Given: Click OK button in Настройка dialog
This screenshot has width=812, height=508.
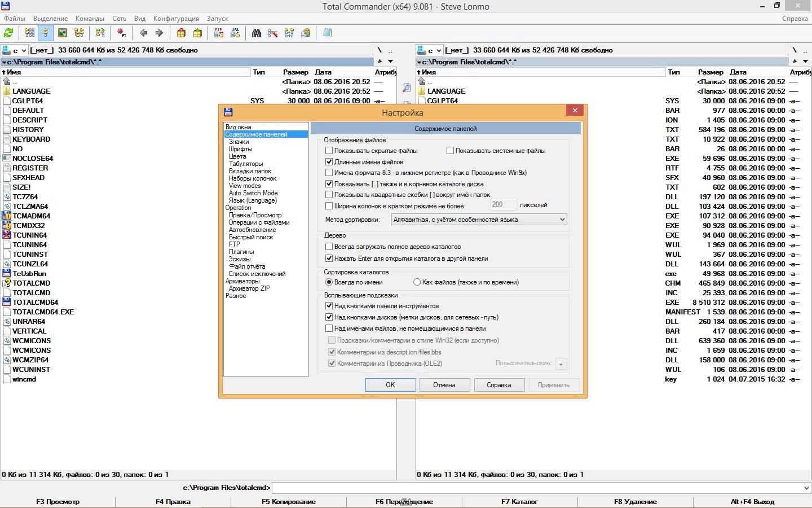Looking at the screenshot, I should pos(390,385).
